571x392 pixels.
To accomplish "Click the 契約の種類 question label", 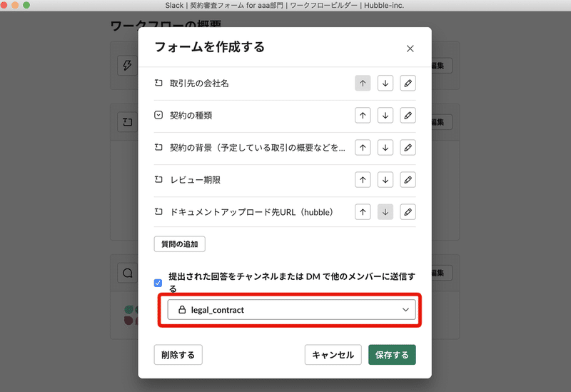I will click(191, 116).
